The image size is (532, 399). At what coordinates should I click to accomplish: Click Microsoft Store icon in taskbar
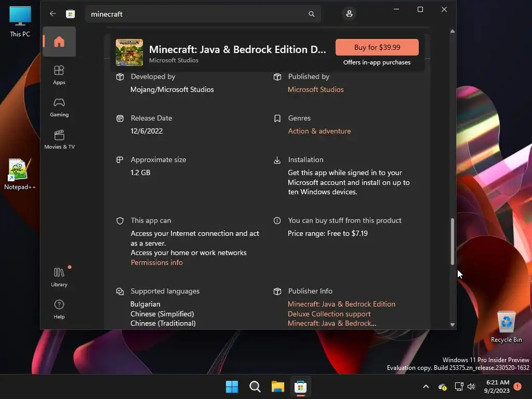300,387
